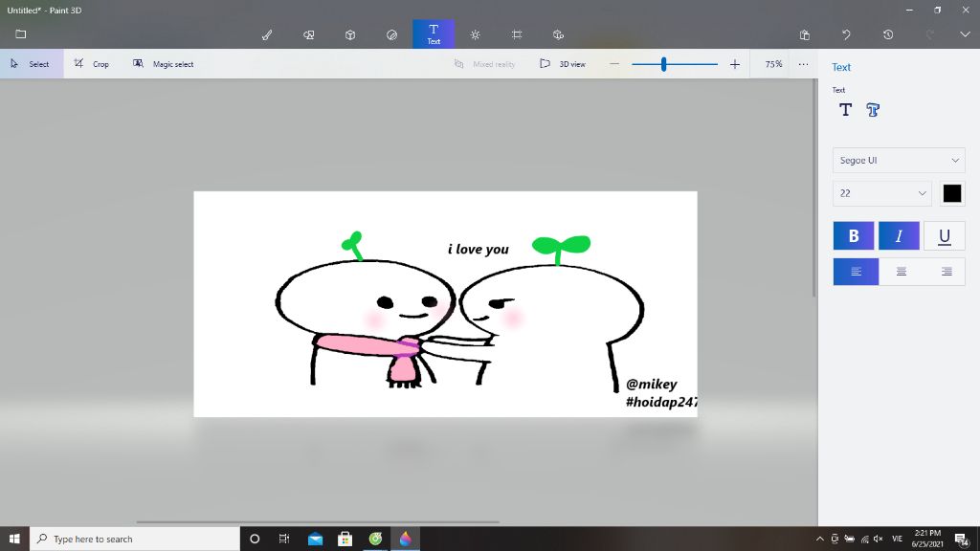
Task: Click the taskbar search box
Action: (x=134, y=539)
